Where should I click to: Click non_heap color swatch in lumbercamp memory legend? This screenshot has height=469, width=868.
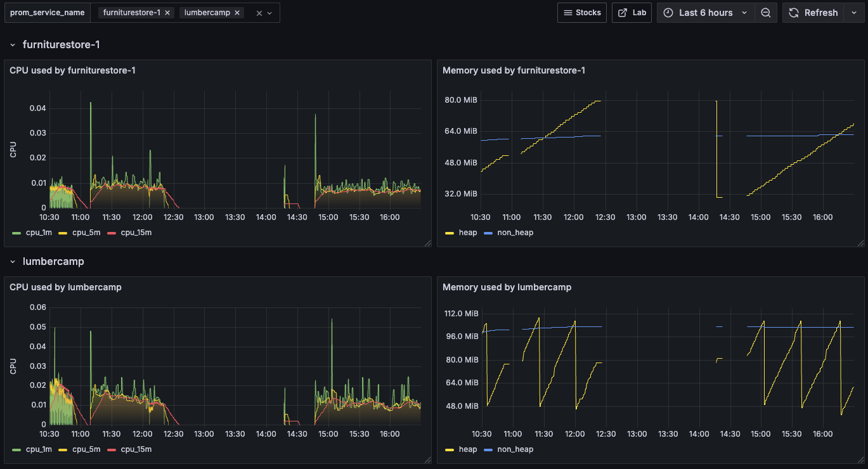tap(488, 449)
